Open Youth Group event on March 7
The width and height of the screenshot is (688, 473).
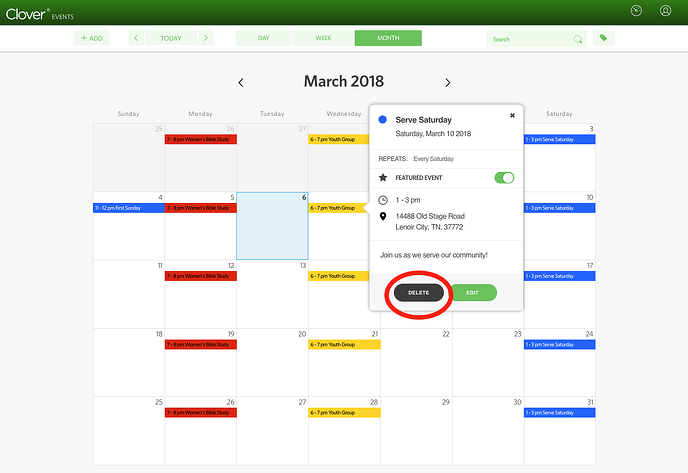pos(338,208)
